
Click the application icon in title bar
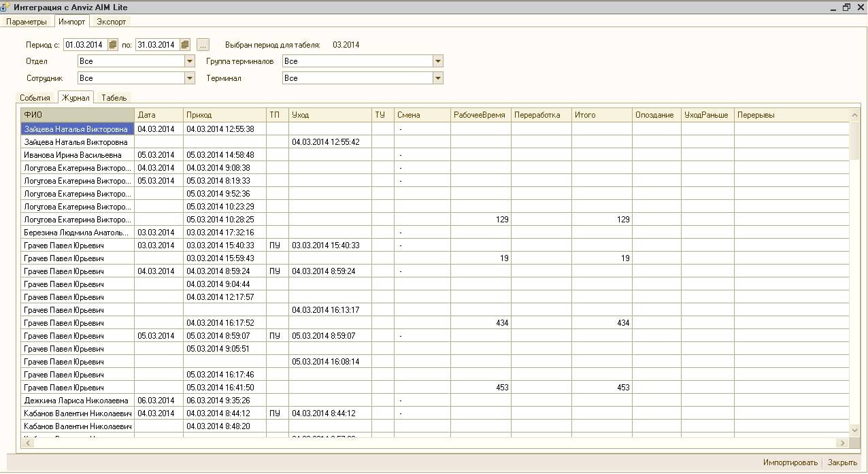pos(5,7)
